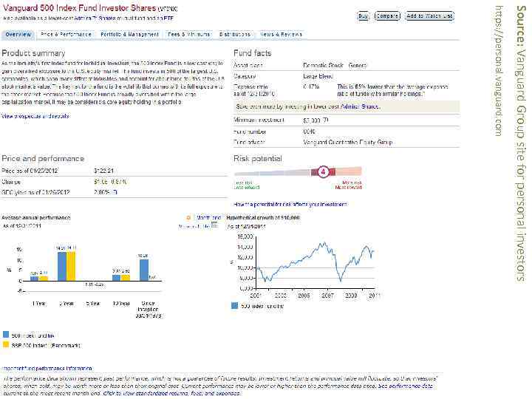Screen dimensions: 532x399
Task: Click the Change row label
Action: (11, 182)
